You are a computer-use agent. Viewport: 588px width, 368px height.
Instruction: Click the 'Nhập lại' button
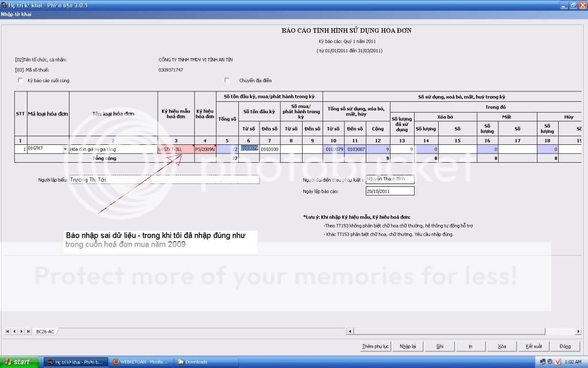408,346
